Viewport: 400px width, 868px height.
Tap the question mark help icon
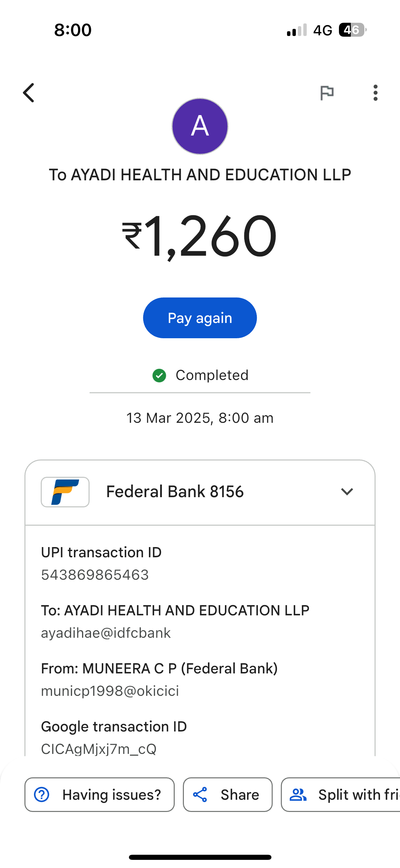coord(42,795)
